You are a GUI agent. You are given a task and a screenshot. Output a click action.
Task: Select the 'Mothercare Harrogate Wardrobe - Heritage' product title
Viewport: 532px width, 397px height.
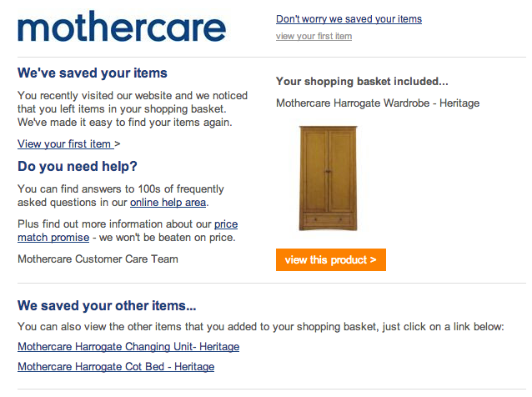[378, 103]
